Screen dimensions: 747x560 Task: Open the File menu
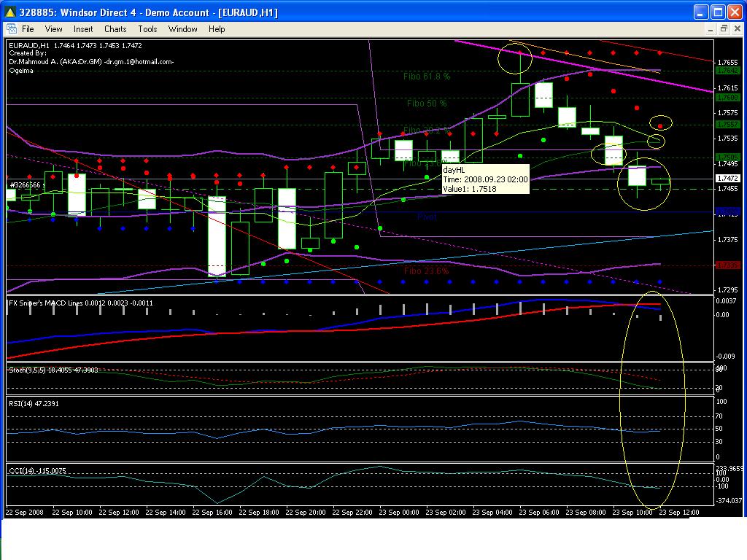click(x=28, y=29)
